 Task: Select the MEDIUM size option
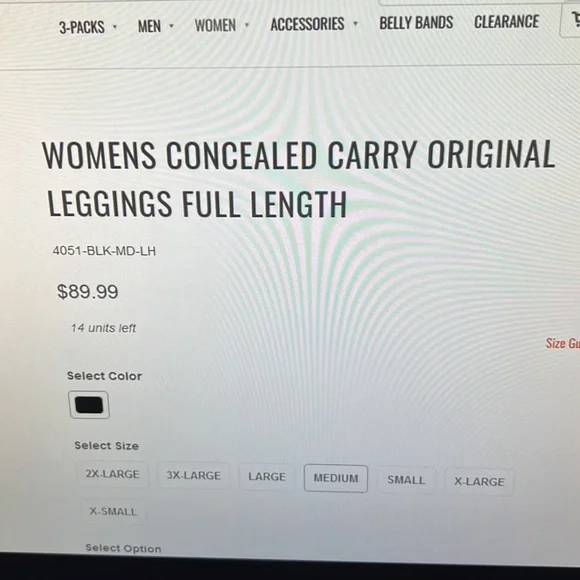[x=336, y=478]
